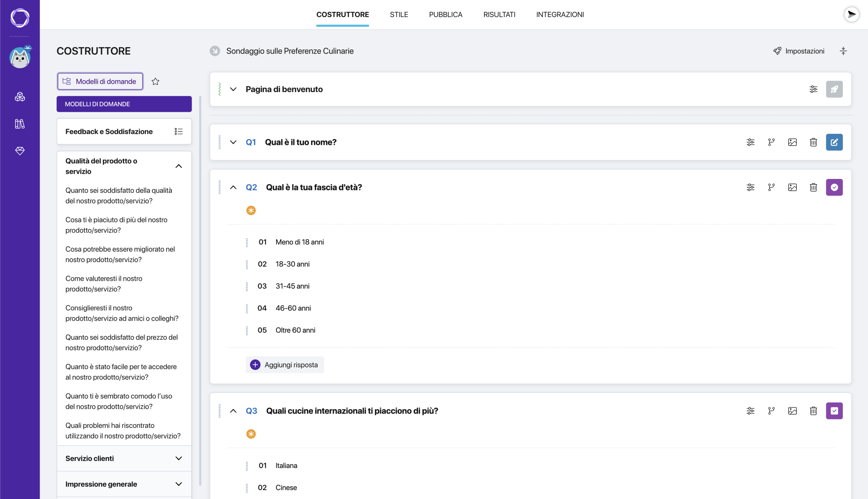Select Feedback e Soddisfazione category
The image size is (868, 499).
124,131
